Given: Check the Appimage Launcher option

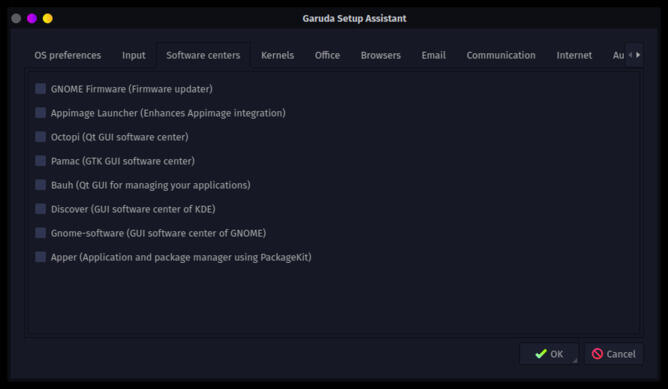Looking at the screenshot, I should pos(40,112).
